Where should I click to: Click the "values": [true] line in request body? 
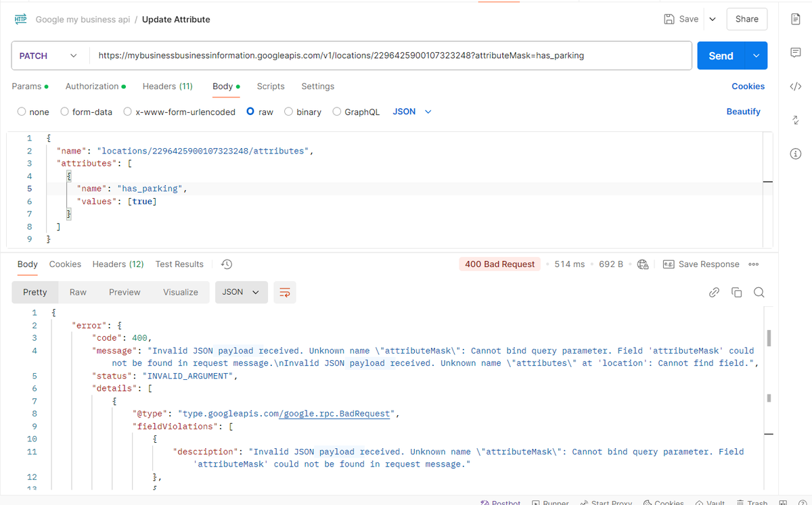point(117,201)
